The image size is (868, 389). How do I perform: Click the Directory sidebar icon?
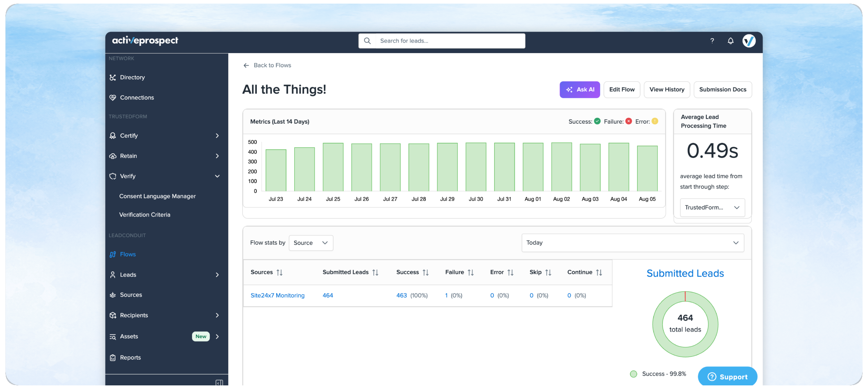click(x=113, y=77)
